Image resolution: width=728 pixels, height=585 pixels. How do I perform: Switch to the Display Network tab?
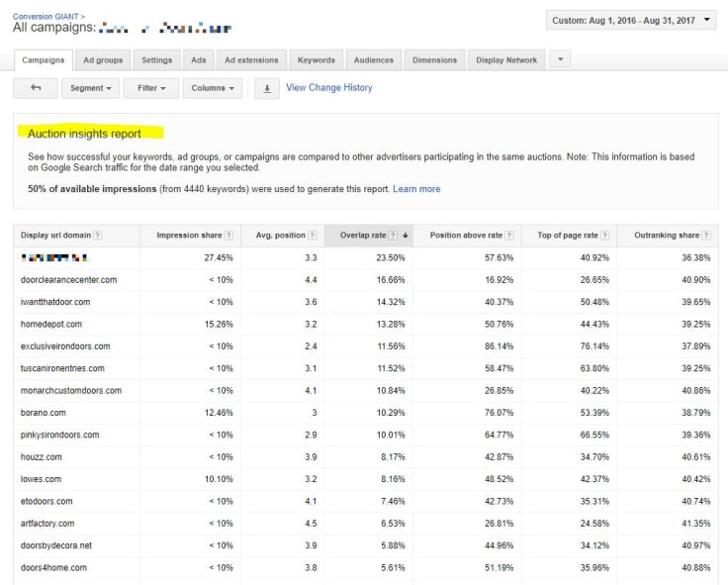point(506,60)
